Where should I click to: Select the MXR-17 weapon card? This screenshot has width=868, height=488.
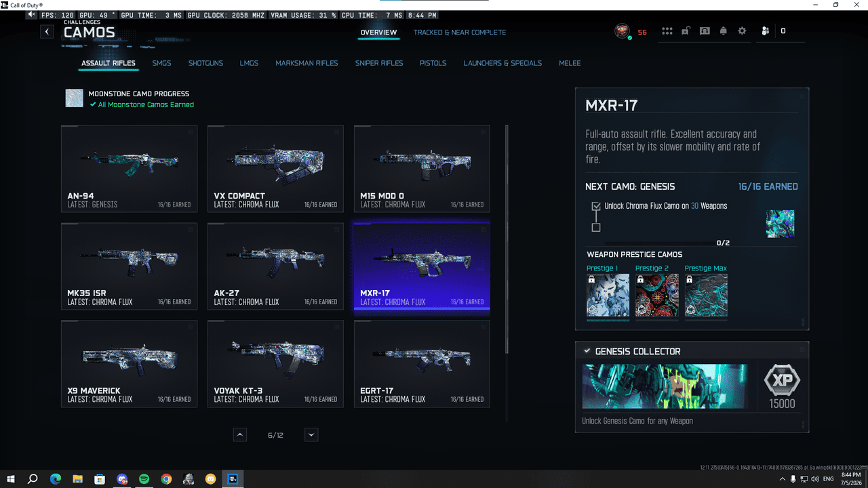pos(422,266)
